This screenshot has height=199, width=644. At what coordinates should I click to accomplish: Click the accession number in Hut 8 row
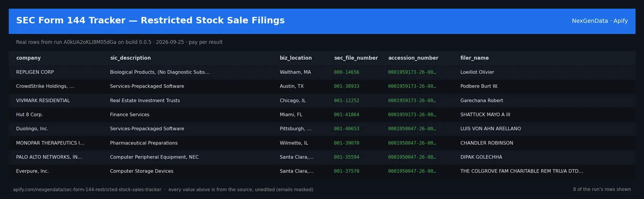(x=412, y=115)
